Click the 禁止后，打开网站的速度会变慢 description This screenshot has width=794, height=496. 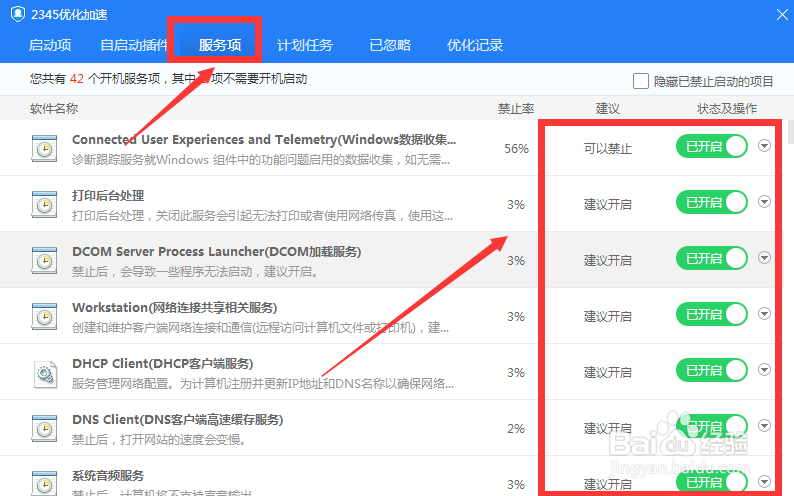pos(159,439)
